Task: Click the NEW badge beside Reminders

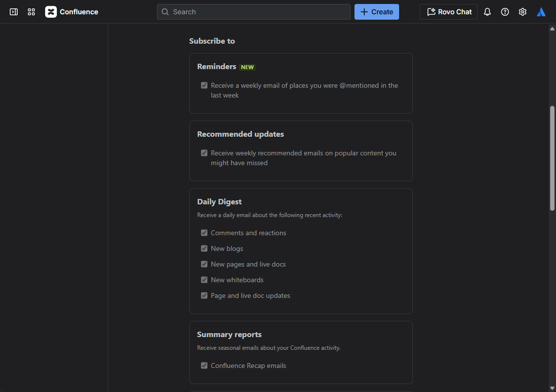Action: pyautogui.click(x=247, y=67)
